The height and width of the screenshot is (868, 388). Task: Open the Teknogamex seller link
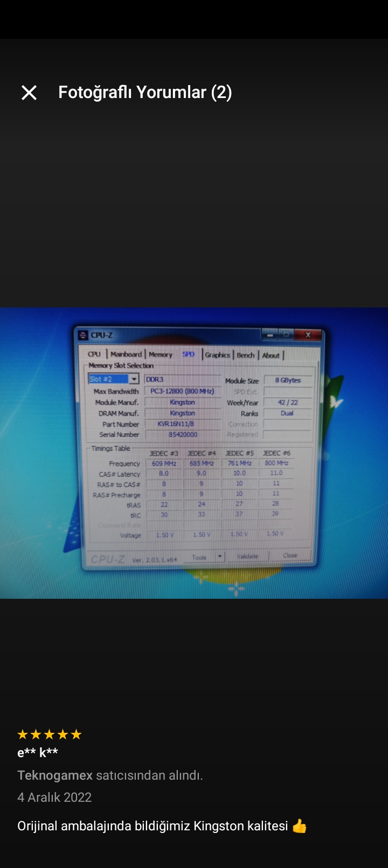[55, 775]
